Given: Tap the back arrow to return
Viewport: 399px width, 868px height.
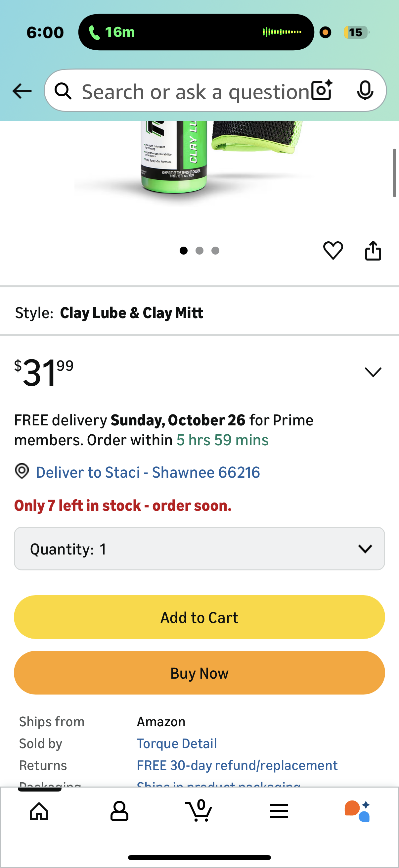Looking at the screenshot, I should [x=21, y=91].
